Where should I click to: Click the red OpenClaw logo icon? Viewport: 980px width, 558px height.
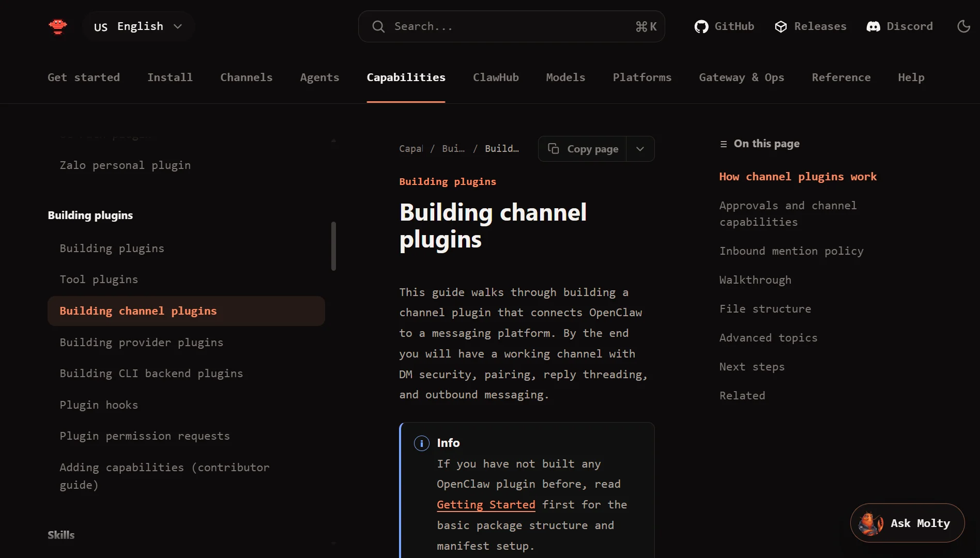pos(58,26)
